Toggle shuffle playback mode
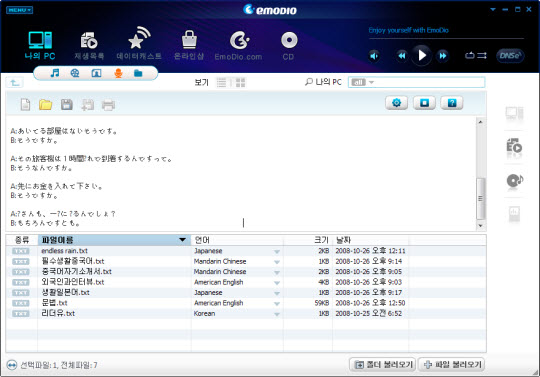540x377 pixels. pos(482,55)
